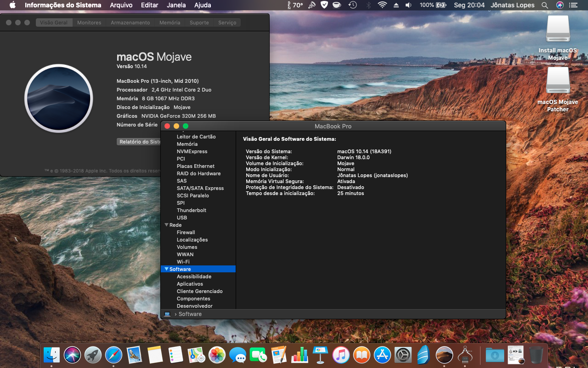Open Apple menu

[x=12, y=5]
